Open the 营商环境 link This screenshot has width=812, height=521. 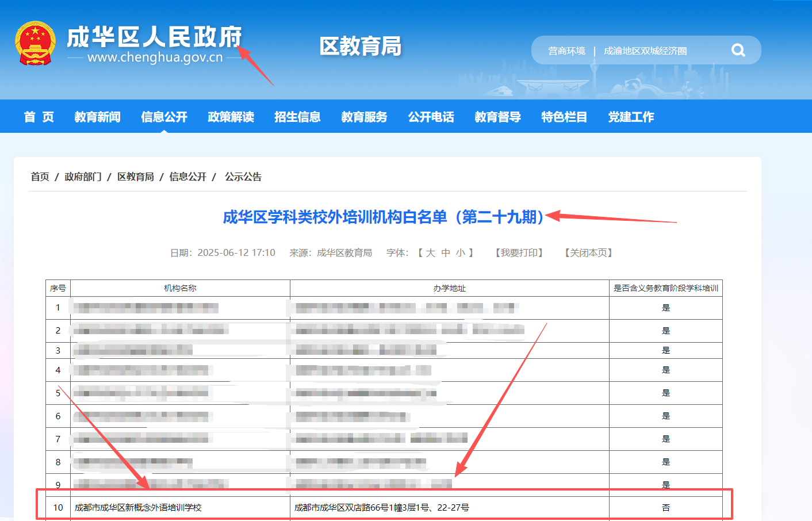[566, 51]
